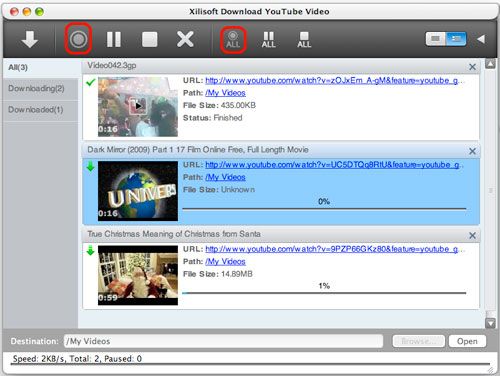Image resolution: width=500 pixels, height=376 pixels.
Task: Click the 'Status: Finished' text
Action: click(x=212, y=118)
